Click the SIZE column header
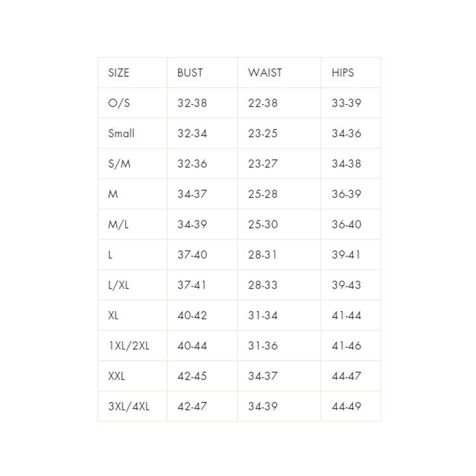476x476 pixels. (119, 73)
